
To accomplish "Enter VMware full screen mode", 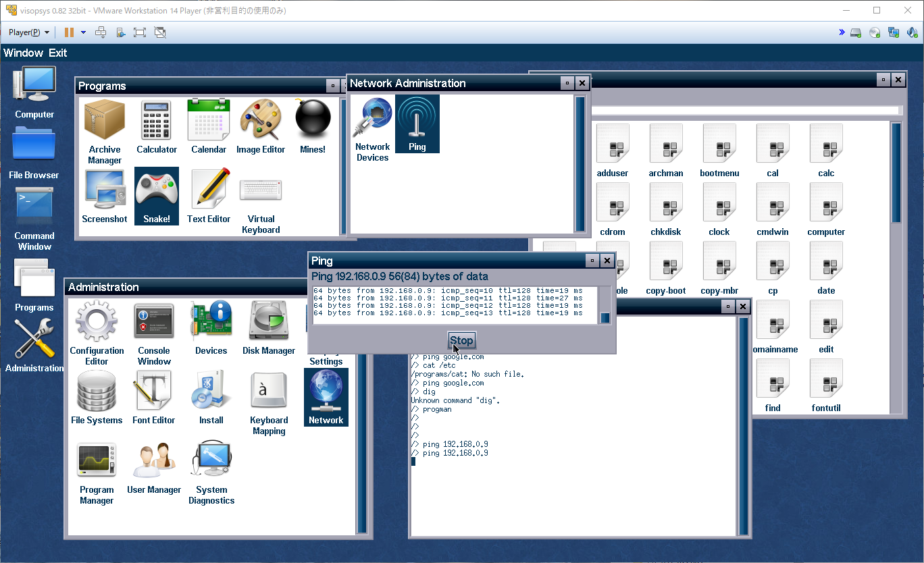I will (140, 32).
